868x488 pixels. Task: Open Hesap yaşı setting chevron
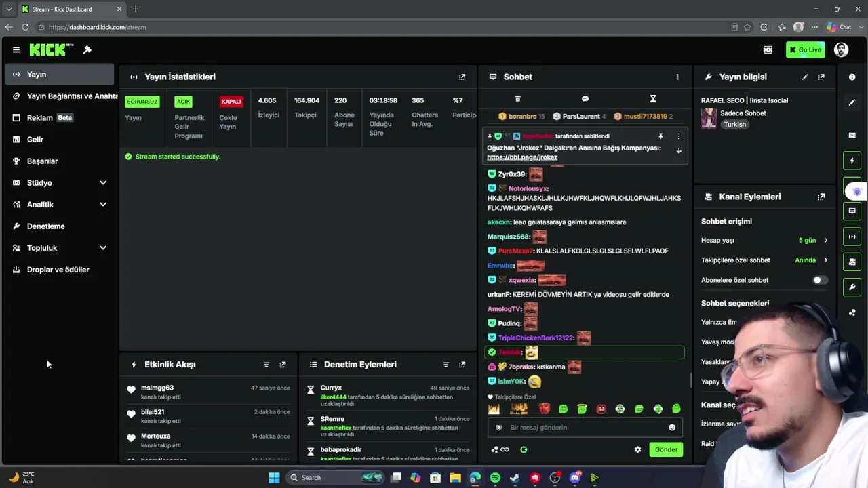(825, 241)
